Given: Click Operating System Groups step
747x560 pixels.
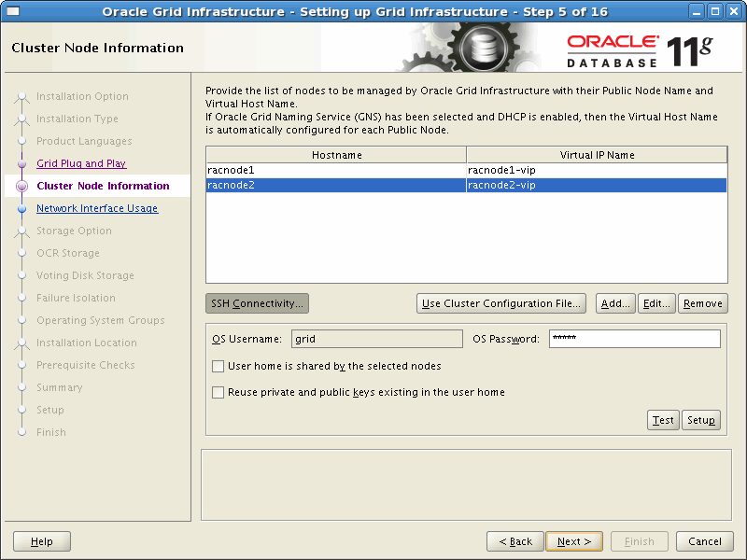Looking at the screenshot, I should [x=101, y=320].
